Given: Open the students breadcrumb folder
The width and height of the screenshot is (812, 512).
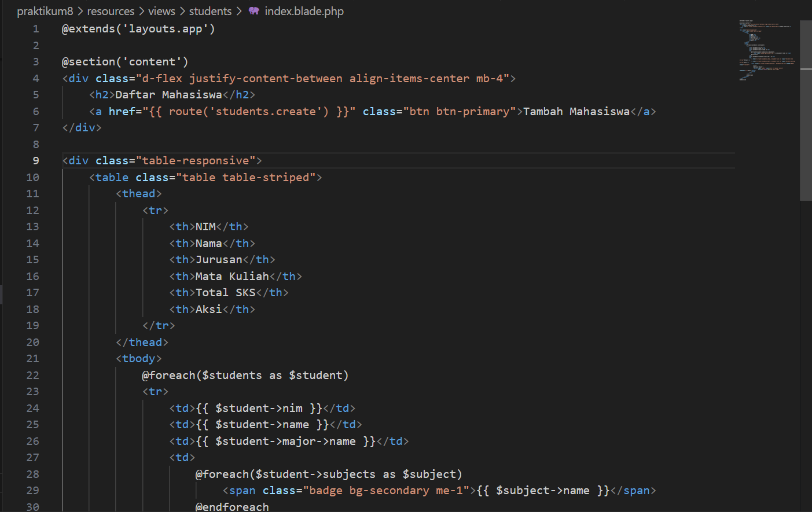Looking at the screenshot, I should [x=210, y=11].
